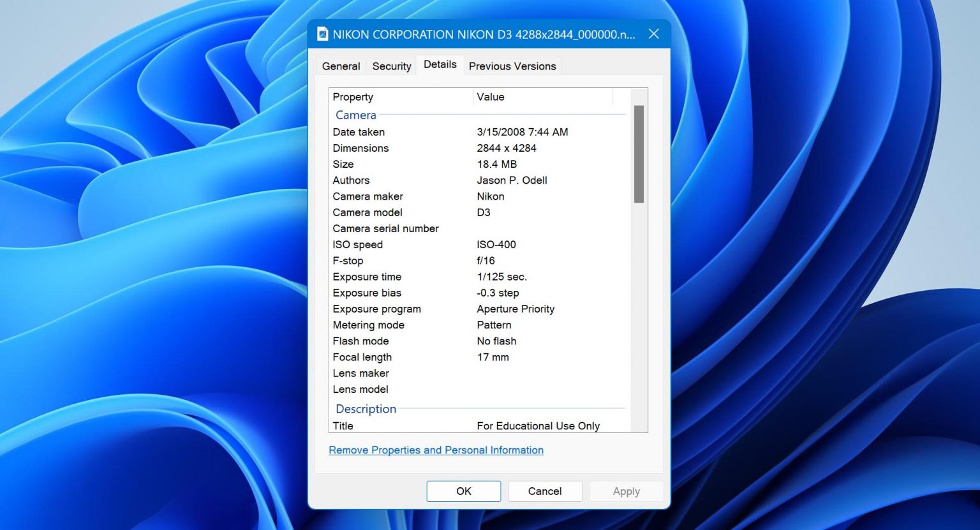Click the OK button
Viewport: 980px width, 530px height.
click(x=463, y=491)
